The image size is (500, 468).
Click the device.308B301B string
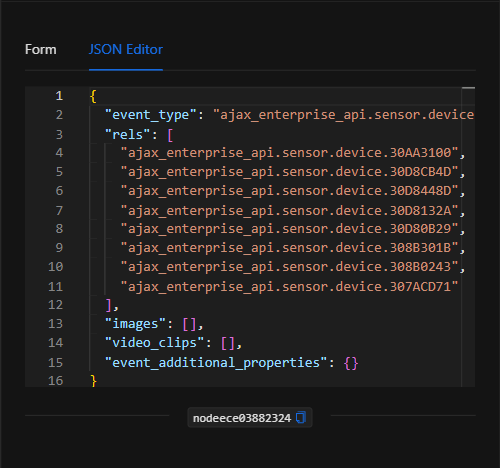coord(289,248)
